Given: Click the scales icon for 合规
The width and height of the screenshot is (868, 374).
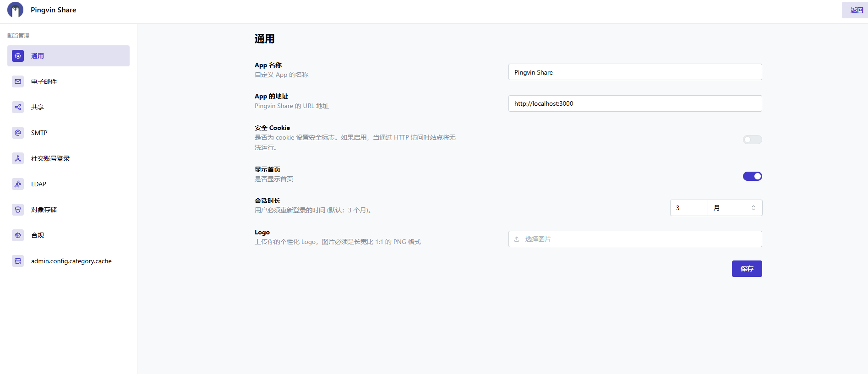Looking at the screenshot, I should pos(18,235).
